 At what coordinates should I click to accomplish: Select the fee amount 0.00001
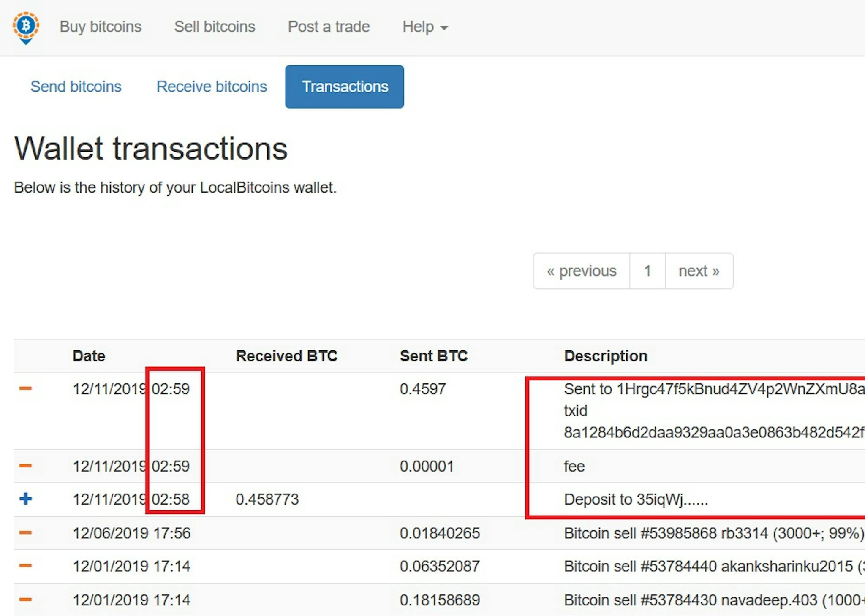click(x=427, y=466)
